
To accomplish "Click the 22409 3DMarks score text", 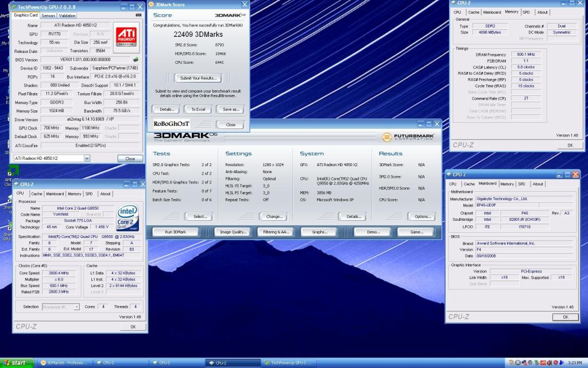I will point(198,34).
